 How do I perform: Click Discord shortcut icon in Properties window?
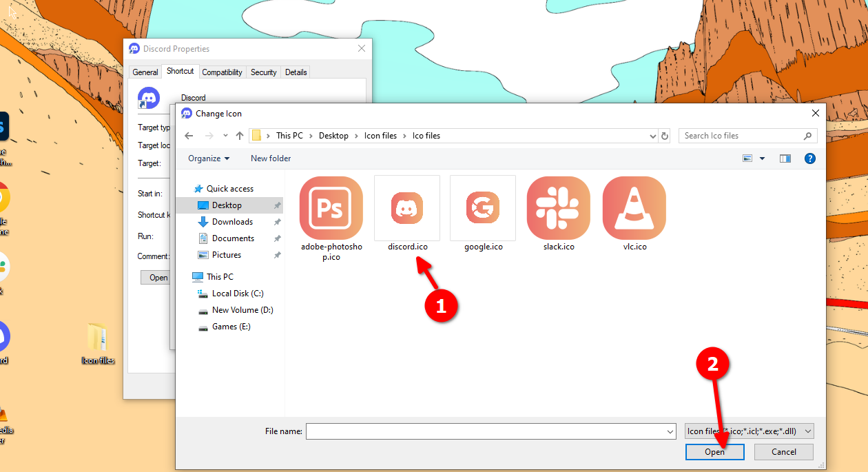[x=149, y=98]
